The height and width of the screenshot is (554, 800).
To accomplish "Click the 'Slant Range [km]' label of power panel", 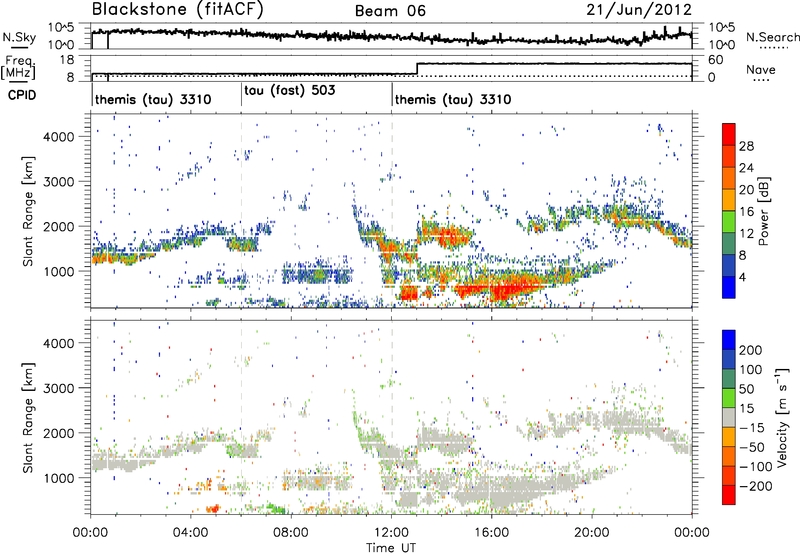I will (28, 211).
